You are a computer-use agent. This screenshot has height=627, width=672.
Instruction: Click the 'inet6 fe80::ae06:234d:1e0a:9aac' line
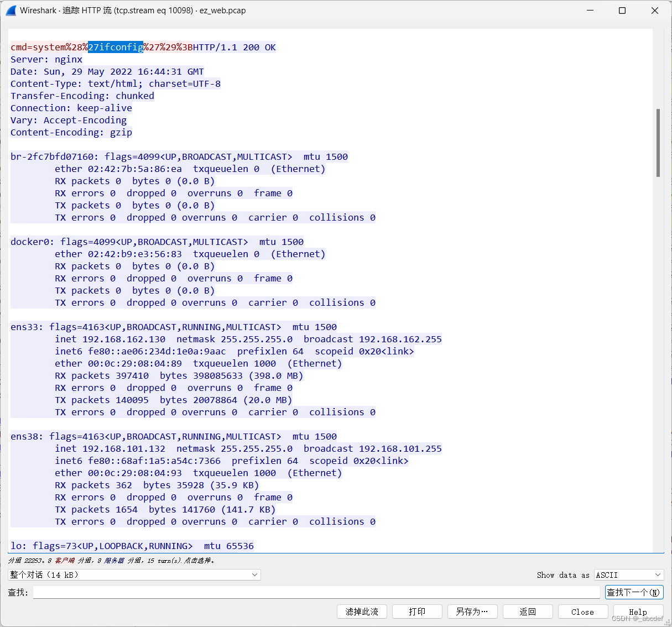pos(235,351)
